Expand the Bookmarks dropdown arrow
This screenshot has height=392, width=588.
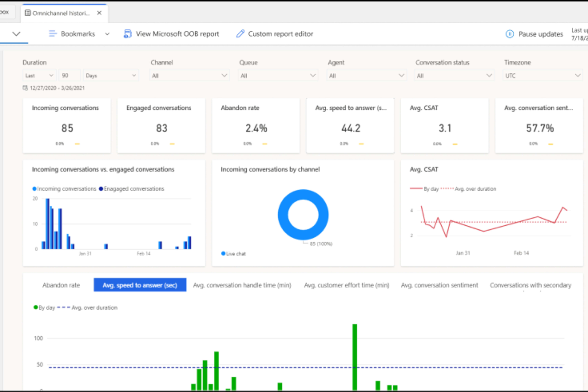point(107,34)
